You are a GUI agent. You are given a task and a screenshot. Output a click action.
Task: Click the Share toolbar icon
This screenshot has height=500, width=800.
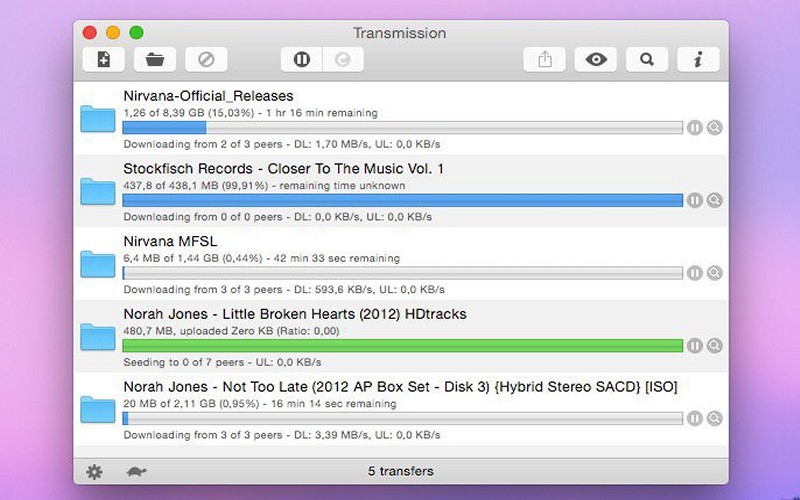pos(544,60)
